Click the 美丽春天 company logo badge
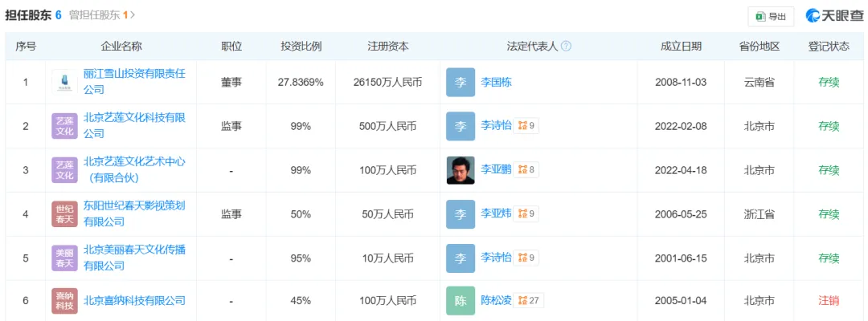 [x=65, y=258]
